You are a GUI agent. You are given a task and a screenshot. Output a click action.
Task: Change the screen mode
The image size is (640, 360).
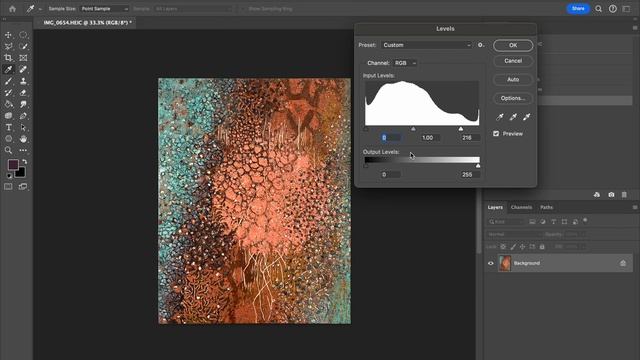[x=23, y=187]
